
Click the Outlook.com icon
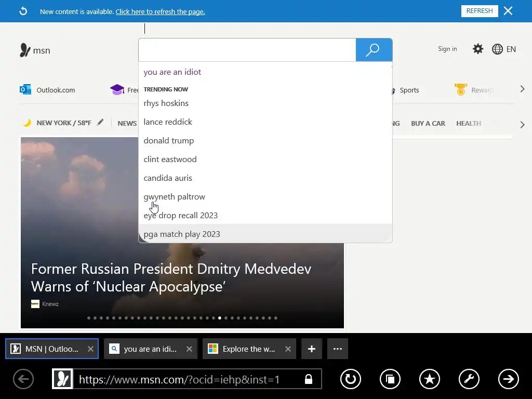click(25, 90)
